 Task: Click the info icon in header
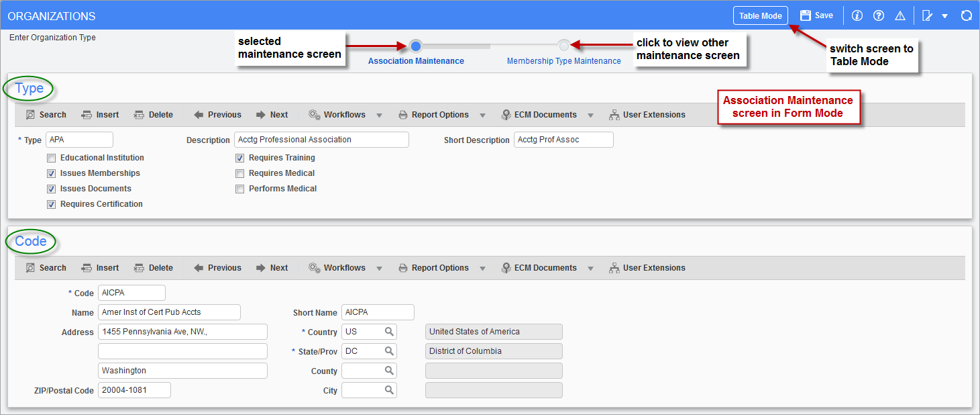coord(857,15)
